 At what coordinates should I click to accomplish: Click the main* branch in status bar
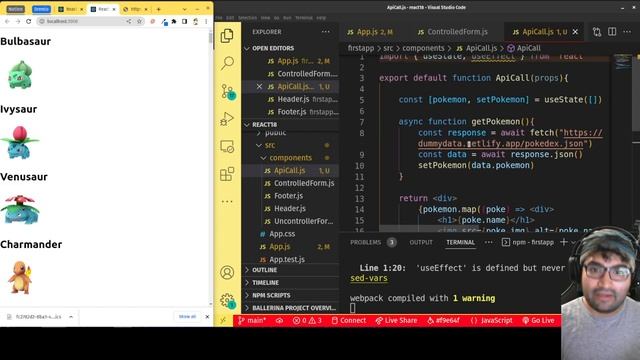point(252,321)
